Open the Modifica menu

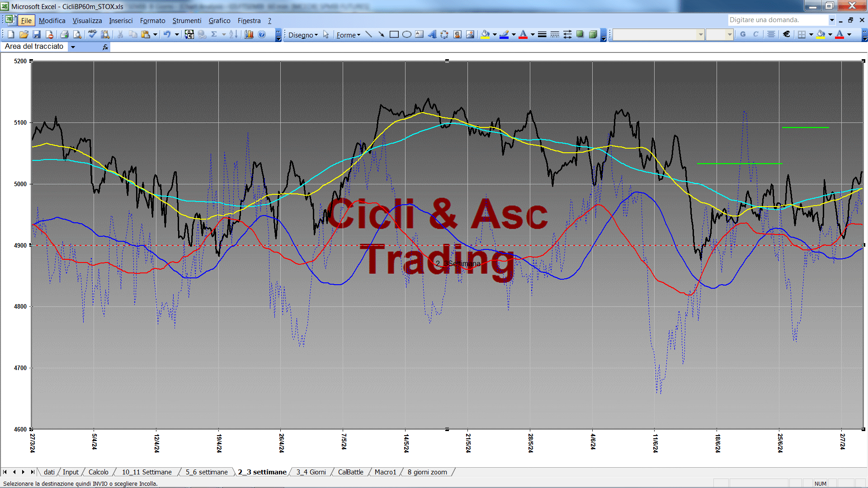(52, 21)
